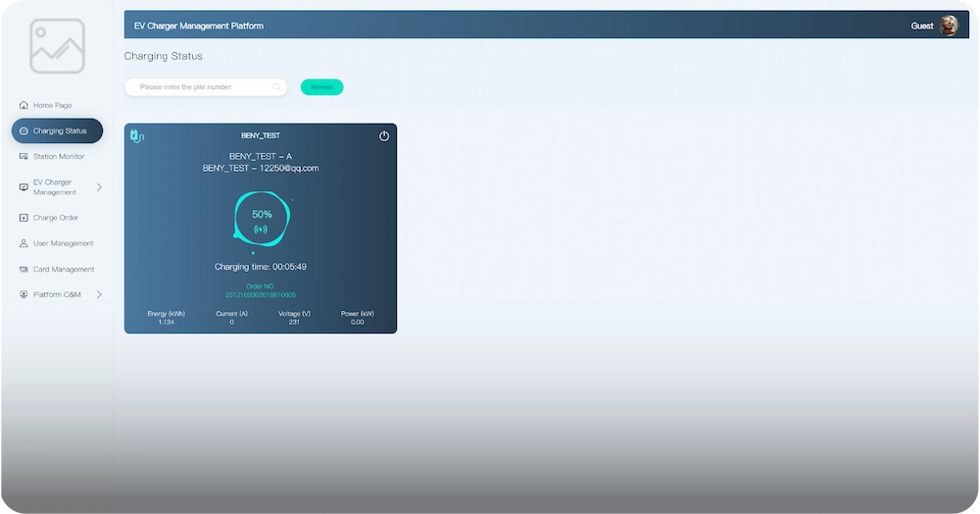The height and width of the screenshot is (514, 980).
Task: Click the Charge Order sidebar icon
Action: (x=24, y=218)
